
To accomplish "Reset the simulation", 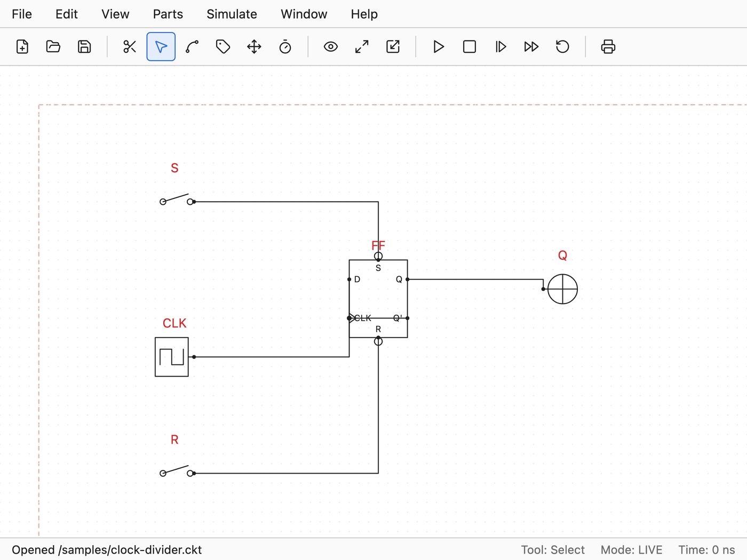I will click(x=562, y=47).
